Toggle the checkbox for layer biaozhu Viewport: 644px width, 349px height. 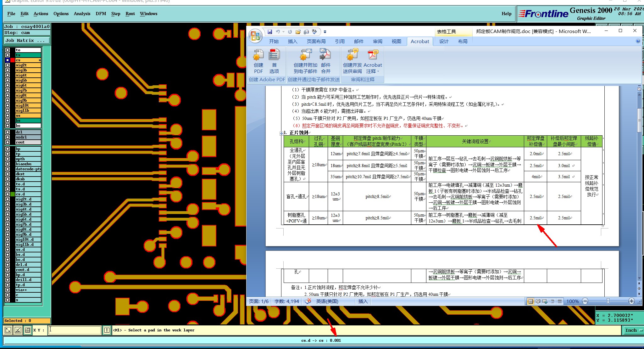(8, 164)
